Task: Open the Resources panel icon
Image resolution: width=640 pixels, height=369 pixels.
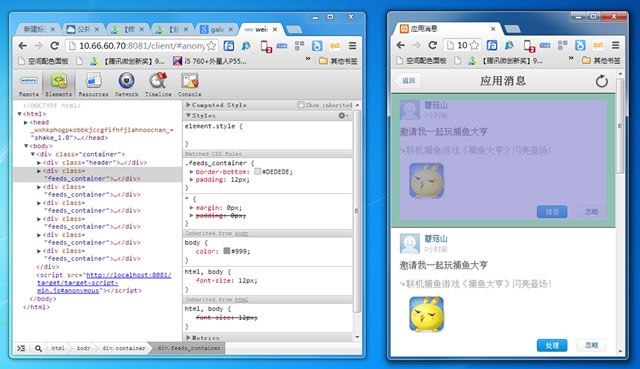Action: 93,85
